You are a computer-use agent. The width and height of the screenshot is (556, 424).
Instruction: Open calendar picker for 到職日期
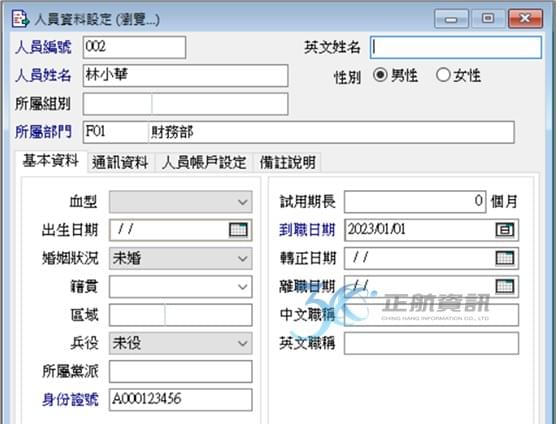pos(505,230)
